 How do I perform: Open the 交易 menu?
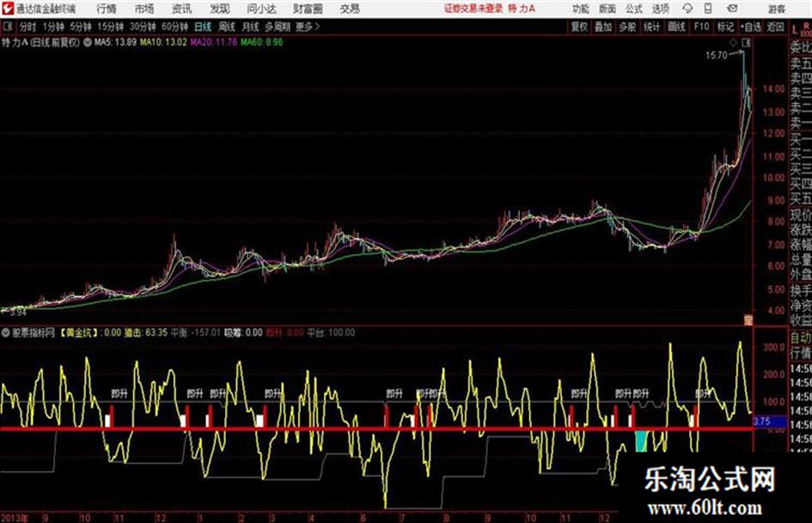(350, 9)
